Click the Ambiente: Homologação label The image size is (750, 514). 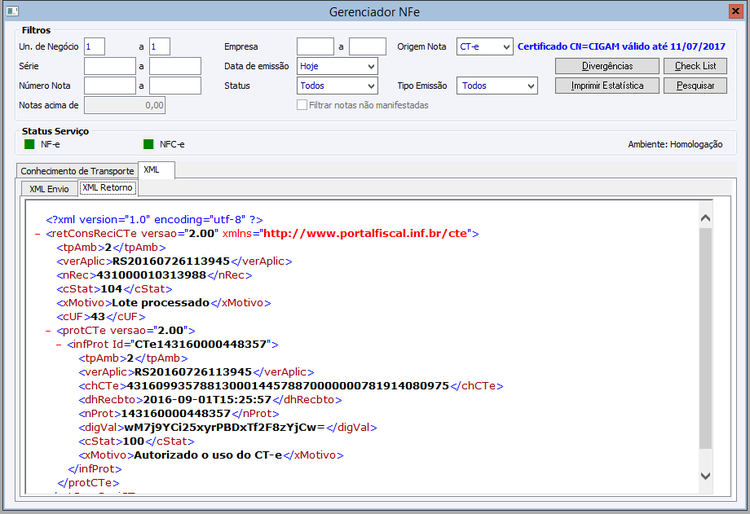pyautogui.click(x=675, y=144)
